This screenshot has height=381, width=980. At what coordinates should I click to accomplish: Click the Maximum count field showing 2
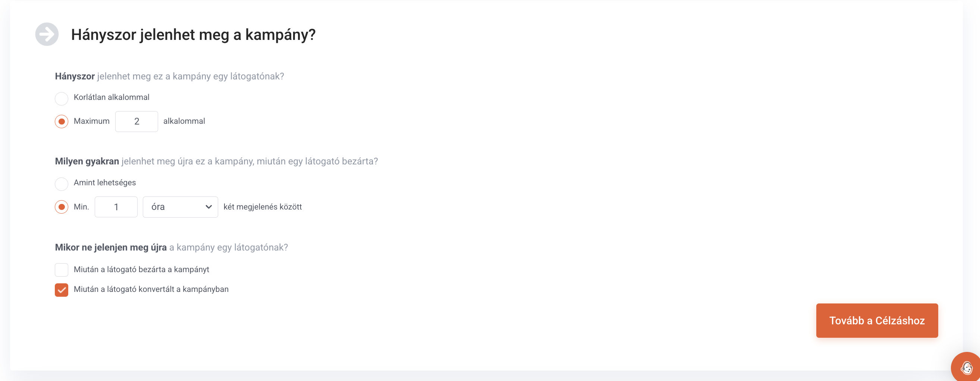point(136,122)
